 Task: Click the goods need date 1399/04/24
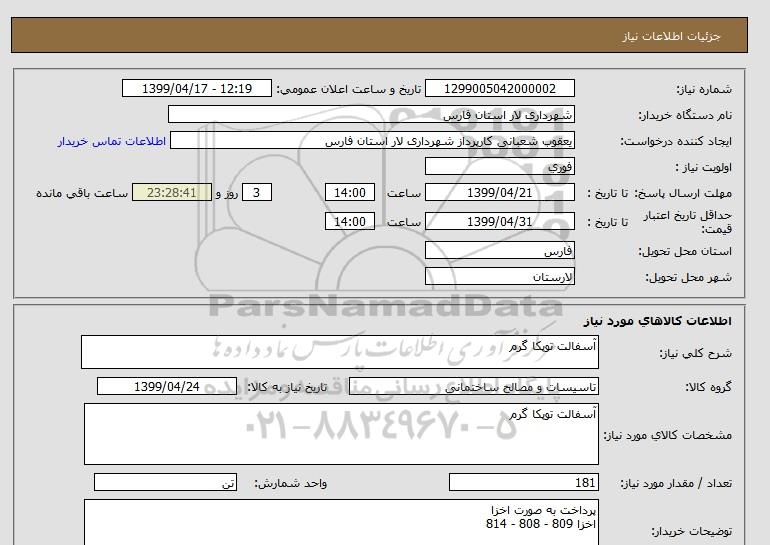click(x=167, y=386)
